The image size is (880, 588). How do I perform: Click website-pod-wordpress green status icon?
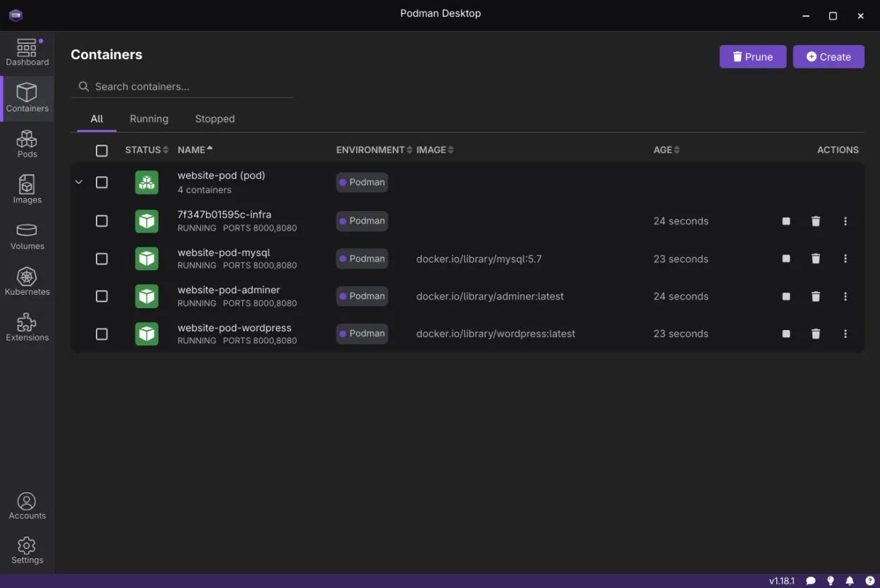[147, 334]
